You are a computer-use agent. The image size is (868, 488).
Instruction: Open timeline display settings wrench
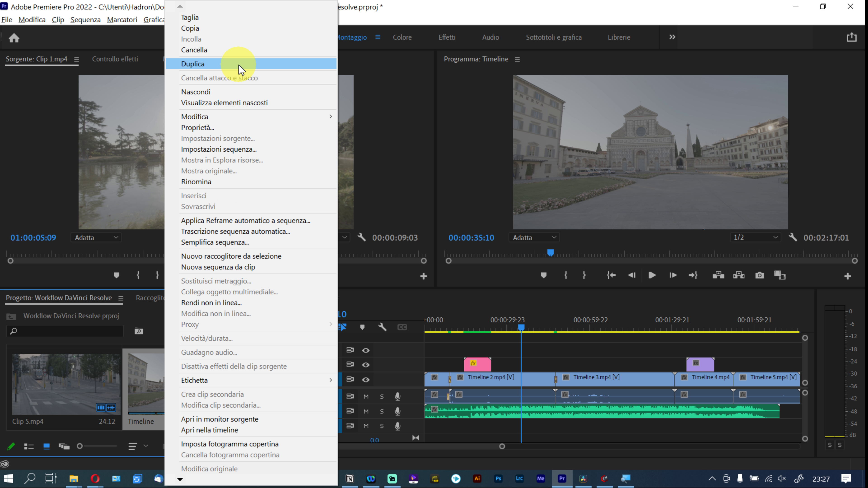(382, 327)
